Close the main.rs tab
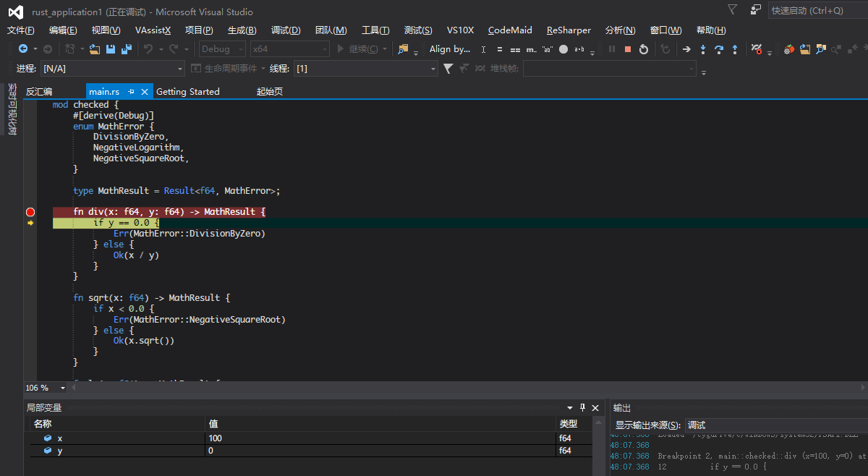This screenshot has height=476, width=868. [145, 92]
